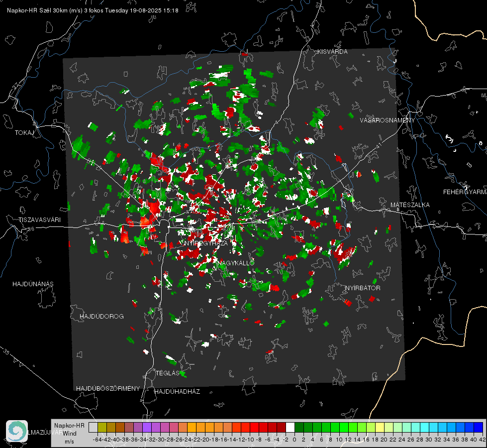Click the NYÍRBÁTOR label

363,288
